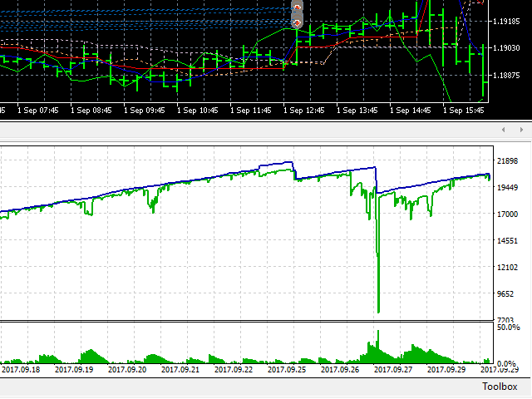The height and width of the screenshot is (399, 532).
Task: Click the tallest green drawdown histogram peak
Action: pos(377,332)
